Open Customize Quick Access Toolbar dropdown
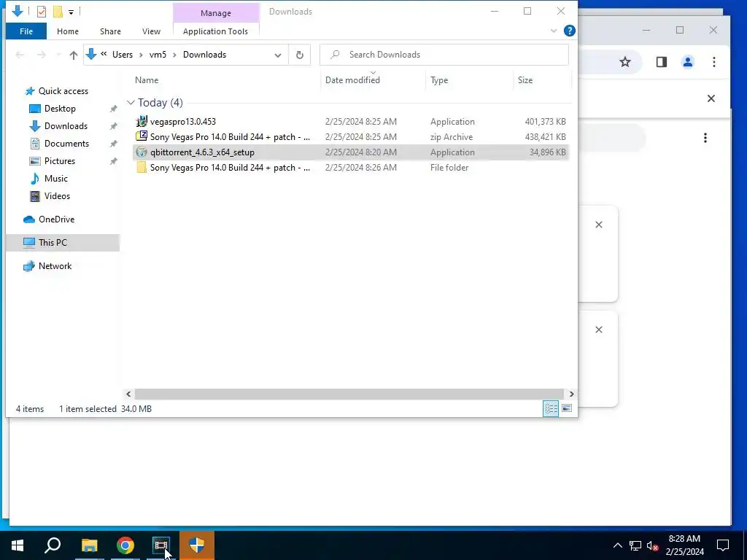The image size is (747, 560). 71,12
